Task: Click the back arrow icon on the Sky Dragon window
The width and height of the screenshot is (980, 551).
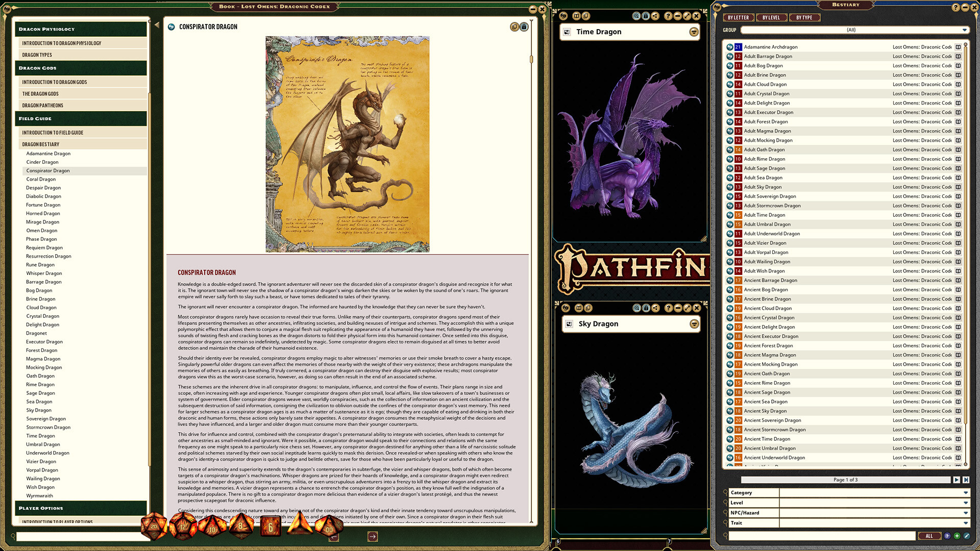Action: click(x=566, y=308)
